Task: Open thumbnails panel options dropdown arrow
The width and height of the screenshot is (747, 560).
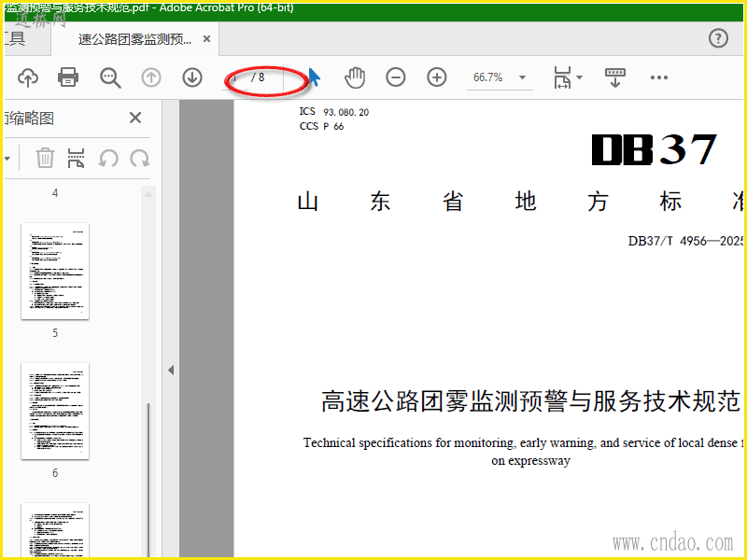Action: pyautogui.click(x=7, y=158)
